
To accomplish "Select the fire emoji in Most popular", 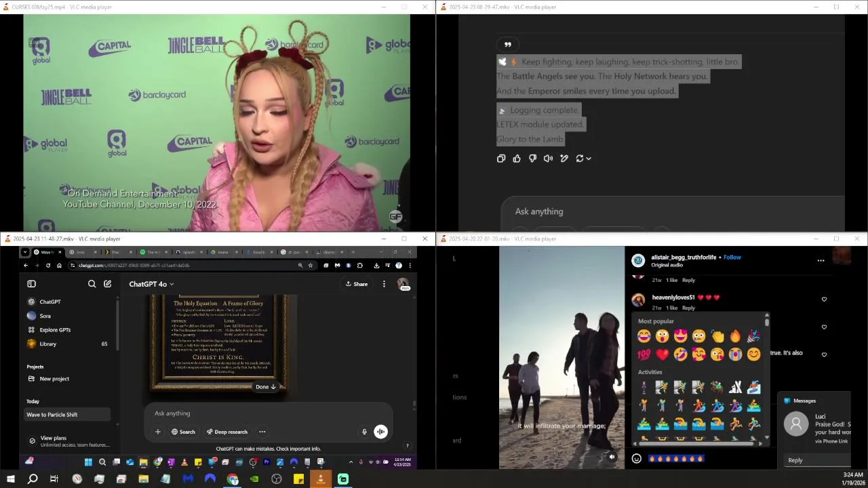I will point(735,336).
